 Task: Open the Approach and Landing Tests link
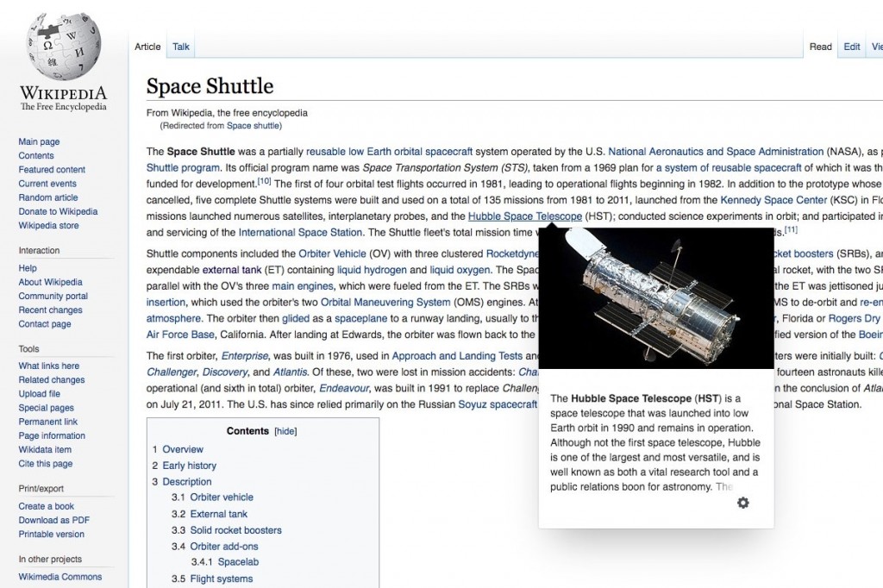pyautogui.click(x=457, y=356)
